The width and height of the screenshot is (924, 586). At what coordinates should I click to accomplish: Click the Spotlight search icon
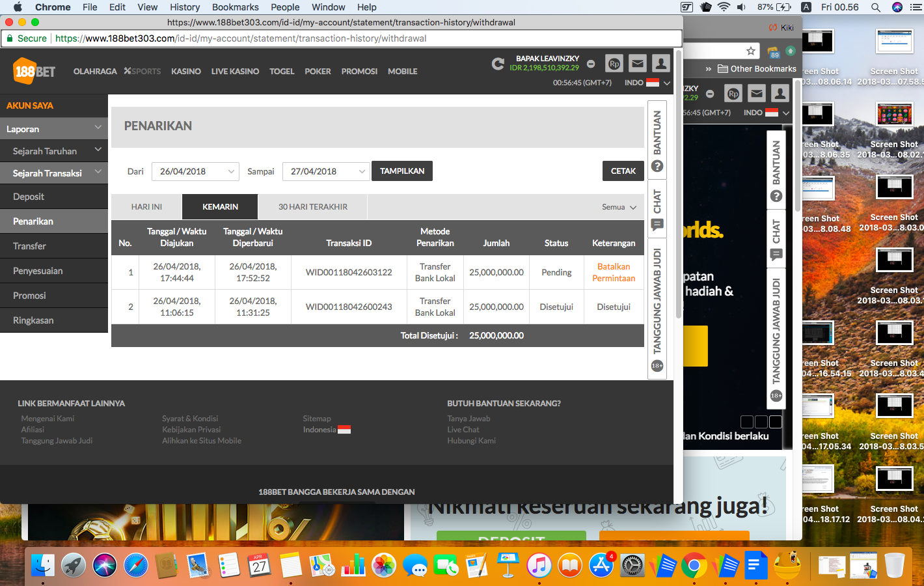[x=876, y=7]
